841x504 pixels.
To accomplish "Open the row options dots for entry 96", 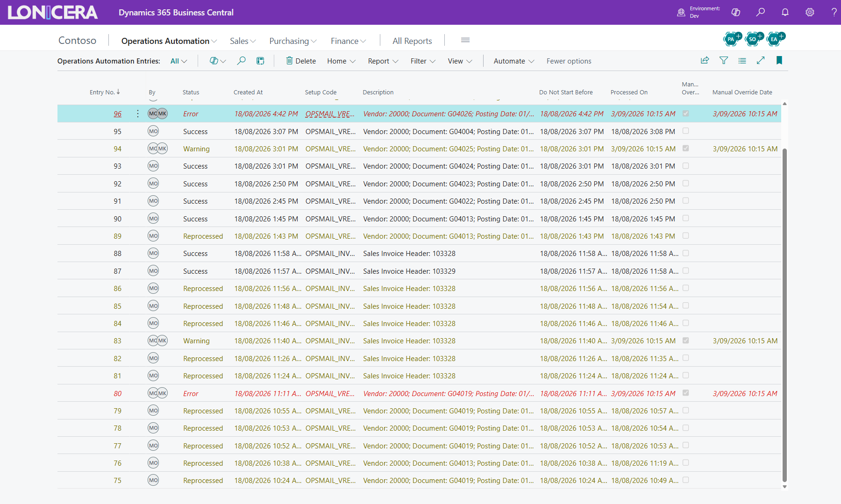I will (x=137, y=114).
